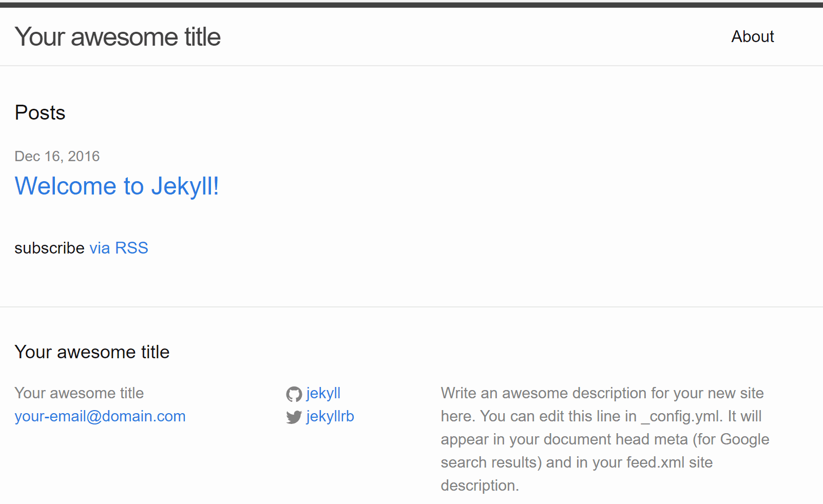823x504 pixels.
Task: Click the _config.yml text in site description
Action: 682,416
